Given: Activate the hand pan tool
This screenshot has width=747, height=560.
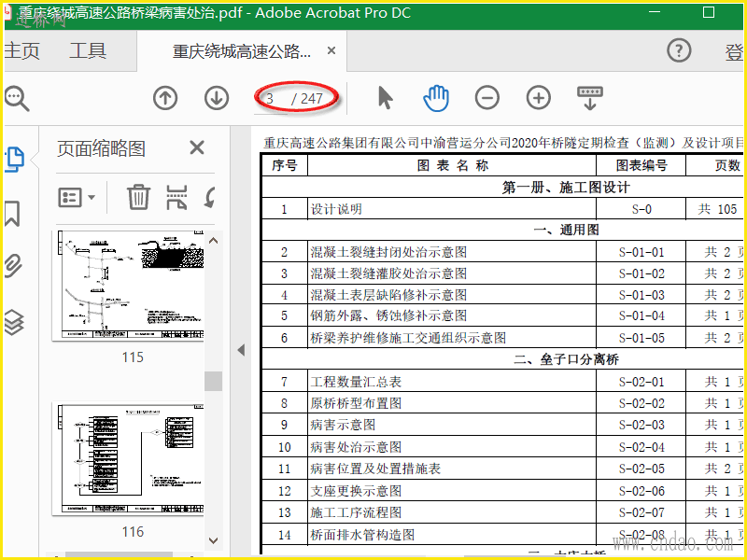Looking at the screenshot, I should (436, 98).
